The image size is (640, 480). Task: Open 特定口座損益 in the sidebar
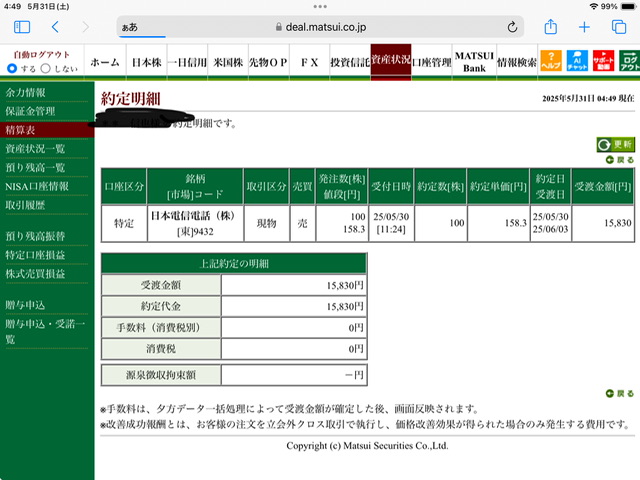click(35, 255)
